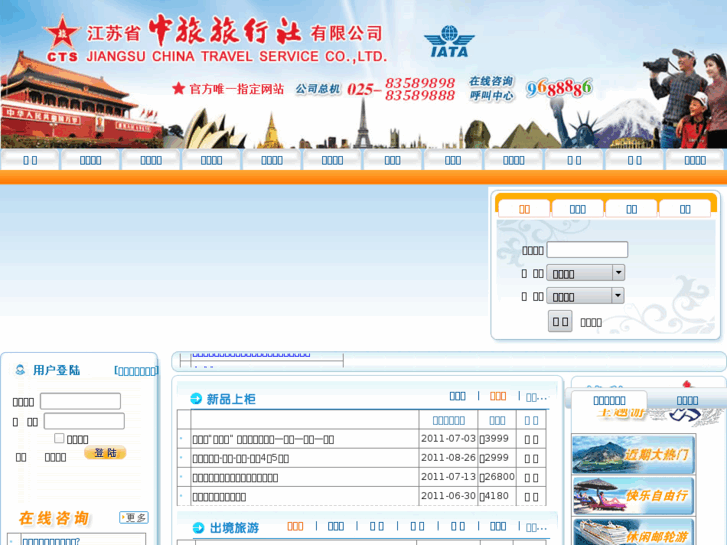The height and width of the screenshot is (545, 727).
Task: Click the rightmost item in the main navigation bar
Action: coord(695,160)
